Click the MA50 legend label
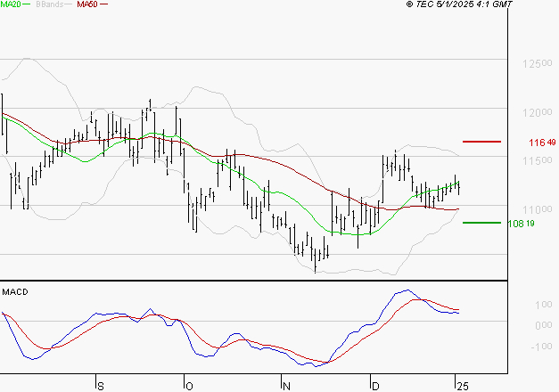Screen dimensions: 559x392 click(x=87, y=4)
